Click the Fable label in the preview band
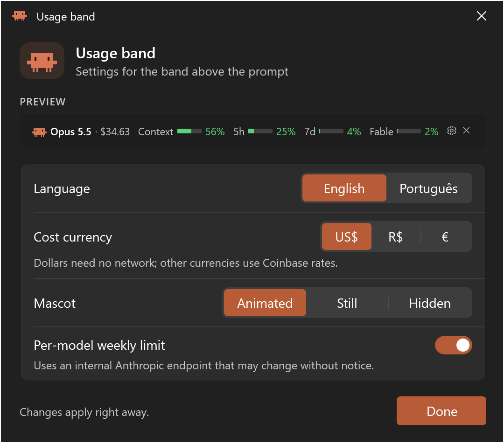This screenshot has height=443, width=504. [381, 132]
